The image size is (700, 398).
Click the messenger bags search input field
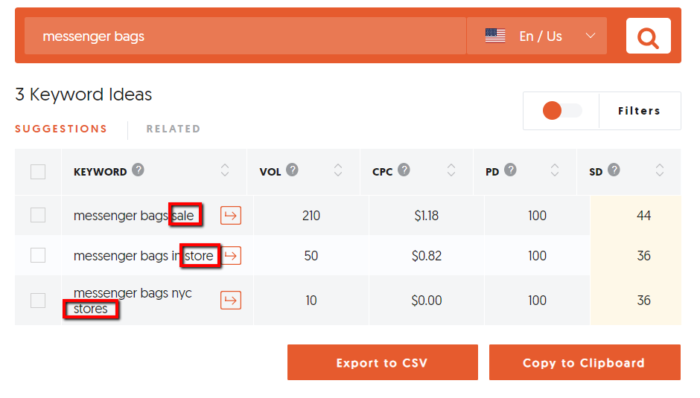245,36
